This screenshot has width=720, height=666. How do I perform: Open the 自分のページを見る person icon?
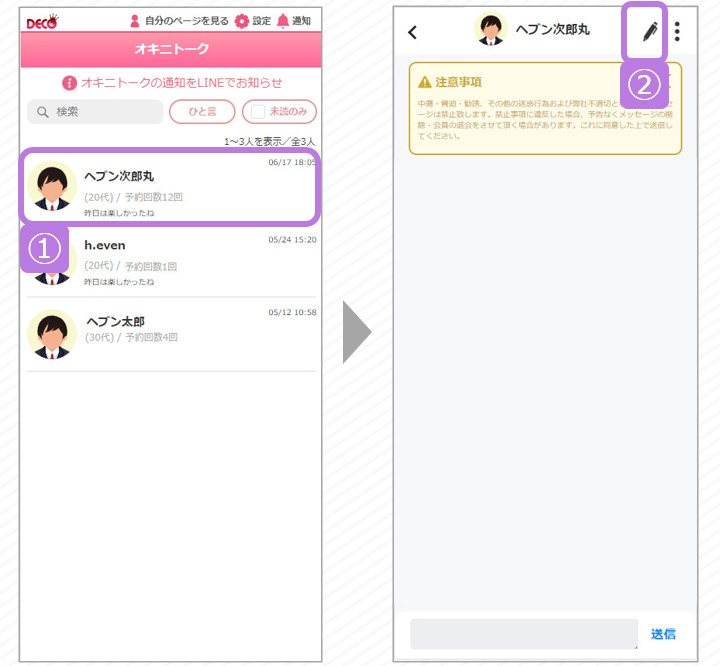tap(135, 21)
